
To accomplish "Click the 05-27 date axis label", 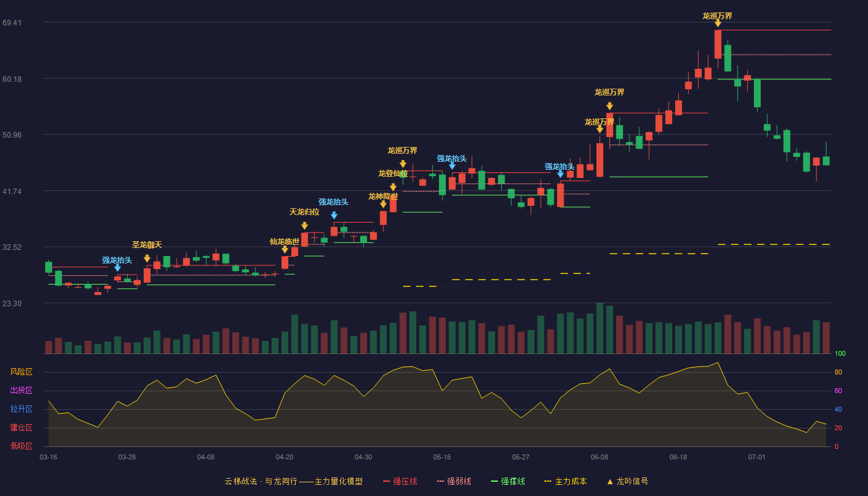I will [x=521, y=457].
